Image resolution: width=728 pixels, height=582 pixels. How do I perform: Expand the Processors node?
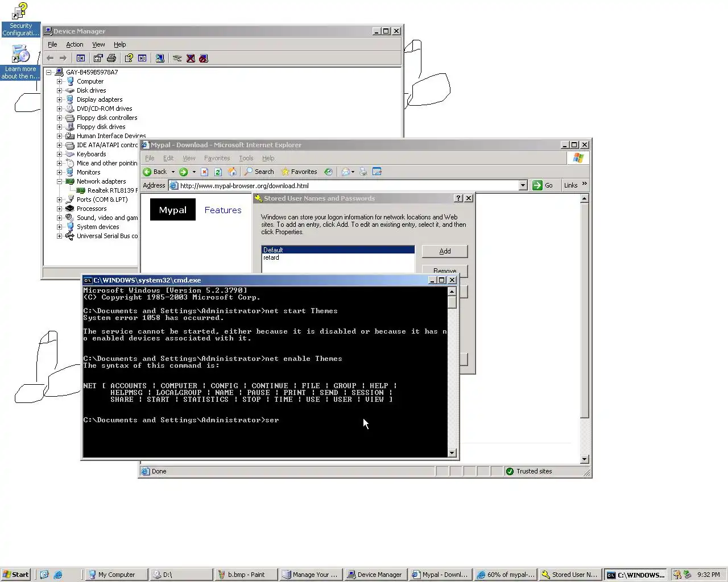coord(59,209)
